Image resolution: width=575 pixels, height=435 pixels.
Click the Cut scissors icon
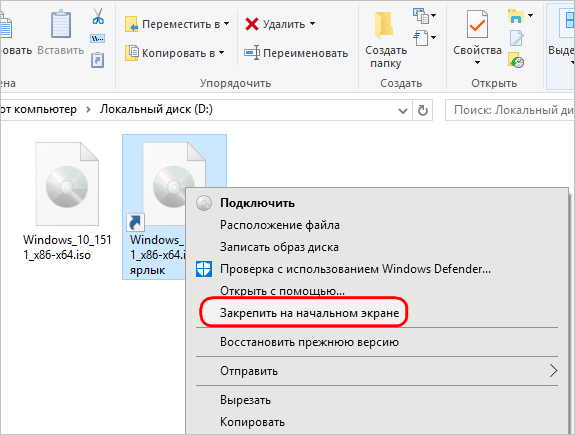click(98, 17)
